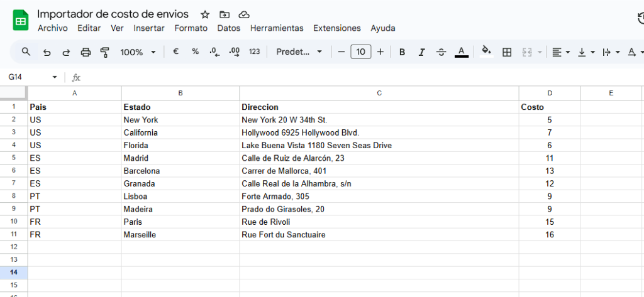
Task: Star this spreadsheet document
Action: 204,14
